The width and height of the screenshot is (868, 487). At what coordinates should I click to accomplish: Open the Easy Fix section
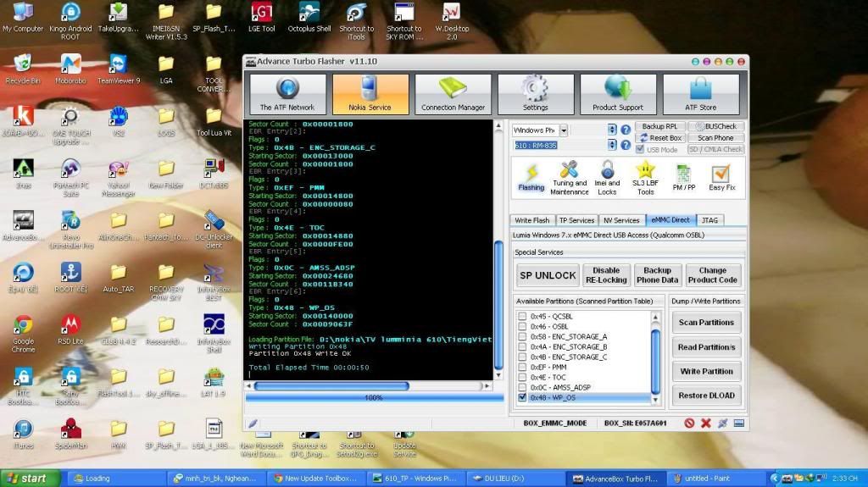pyautogui.click(x=722, y=178)
